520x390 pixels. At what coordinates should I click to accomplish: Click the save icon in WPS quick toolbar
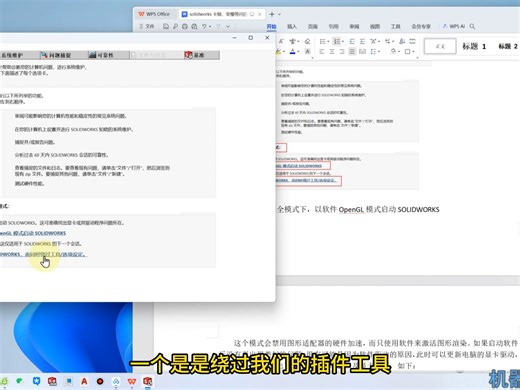coord(166,26)
